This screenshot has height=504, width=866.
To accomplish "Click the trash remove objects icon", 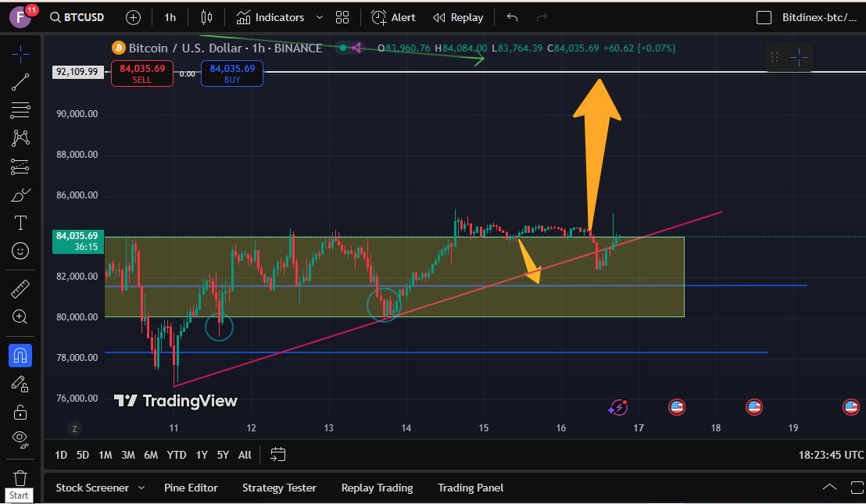I will (x=20, y=477).
